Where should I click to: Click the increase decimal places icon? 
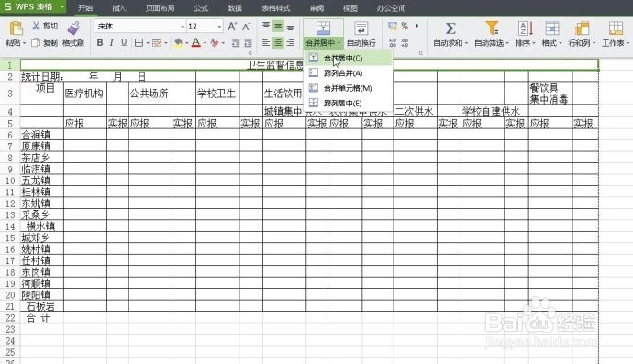393,43
